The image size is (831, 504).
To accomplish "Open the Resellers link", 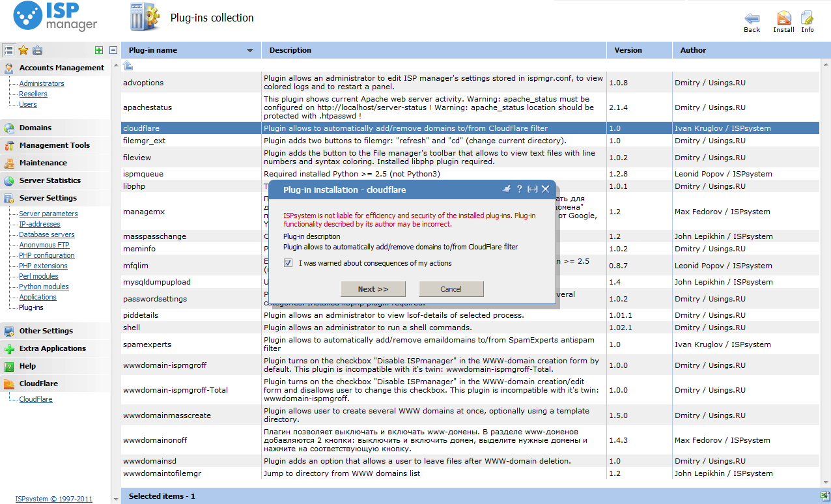I will tap(33, 94).
